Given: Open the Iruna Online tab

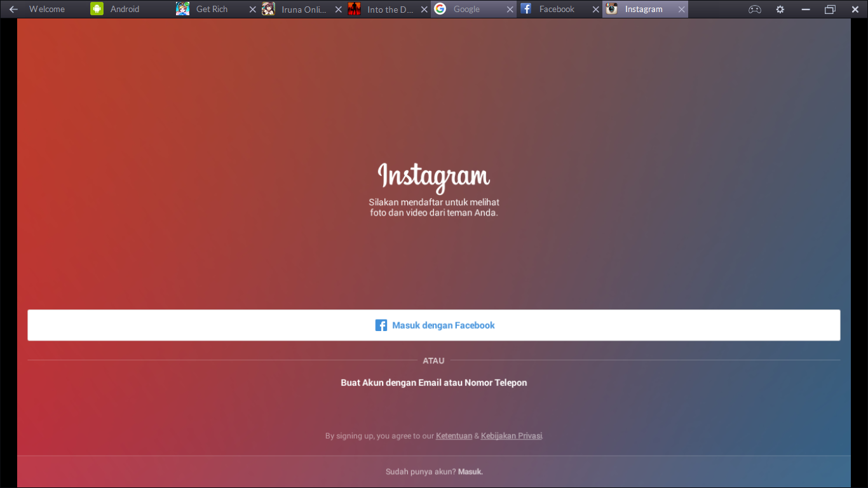Looking at the screenshot, I should tap(304, 10).
